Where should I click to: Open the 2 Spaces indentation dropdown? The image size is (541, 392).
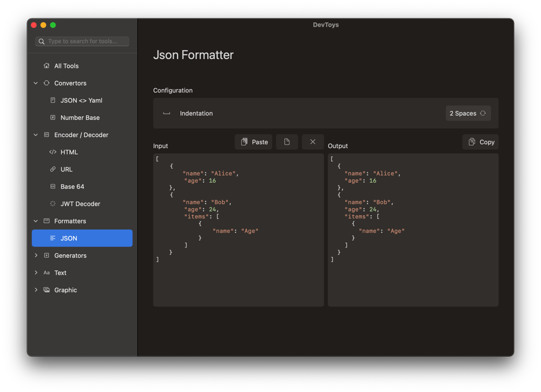coord(468,113)
